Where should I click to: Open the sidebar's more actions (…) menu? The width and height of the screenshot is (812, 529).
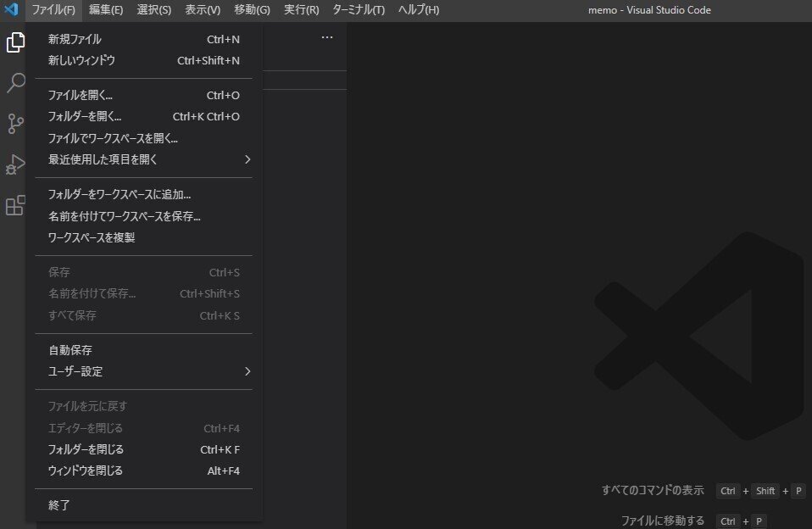(327, 37)
